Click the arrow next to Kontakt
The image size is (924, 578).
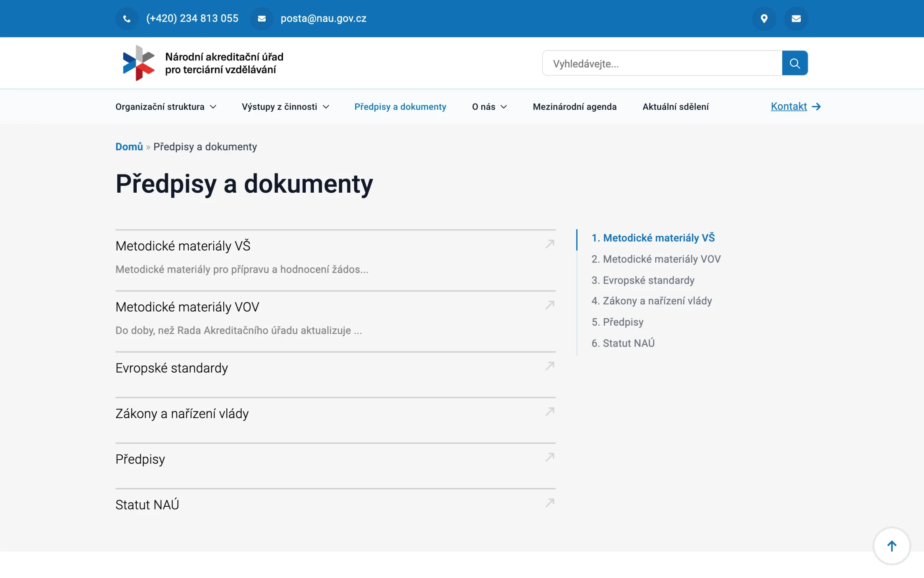click(816, 107)
